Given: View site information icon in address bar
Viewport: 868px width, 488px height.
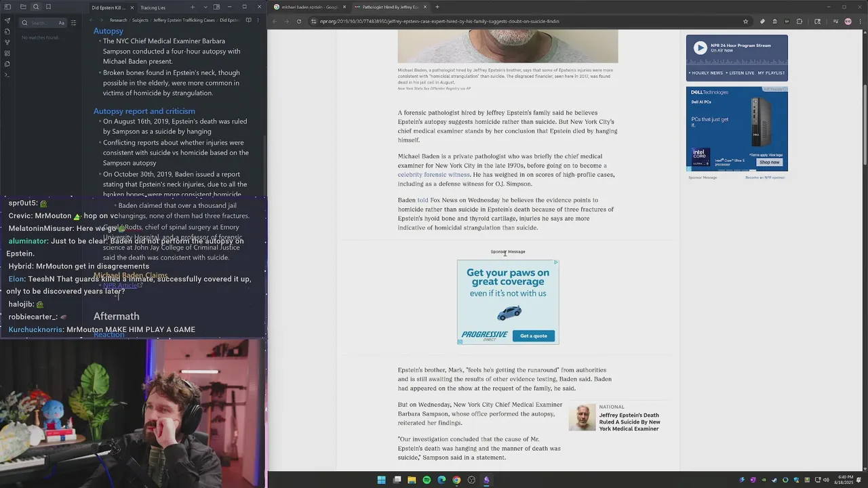Looking at the screenshot, I should [x=314, y=21].
